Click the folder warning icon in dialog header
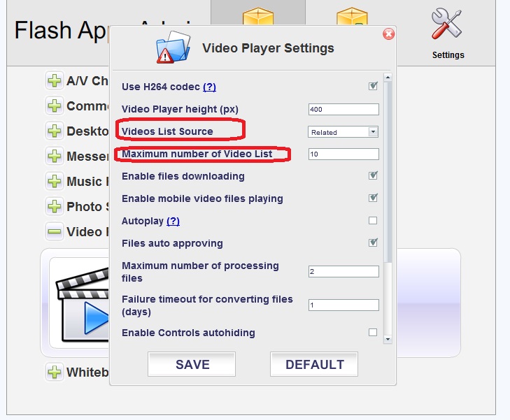 pyautogui.click(x=173, y=49)
